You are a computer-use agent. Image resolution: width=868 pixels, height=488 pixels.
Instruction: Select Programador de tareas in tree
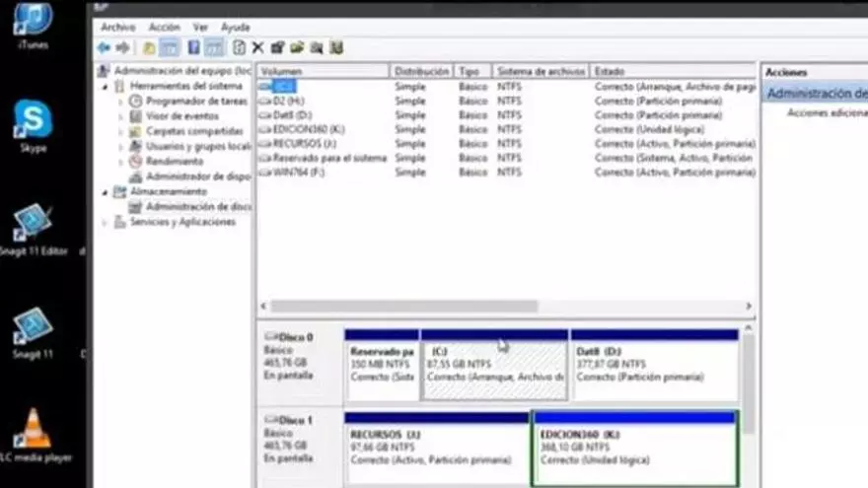(x=195, y=102)
